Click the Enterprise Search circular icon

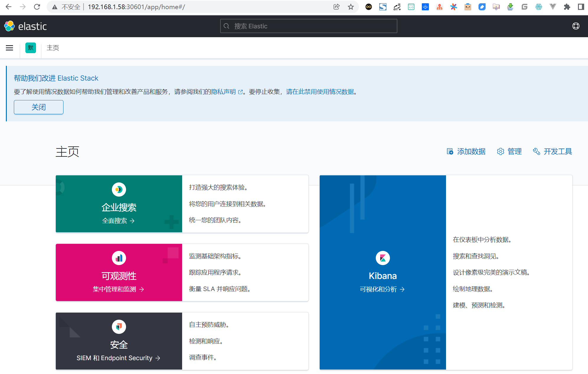[119, 190]
